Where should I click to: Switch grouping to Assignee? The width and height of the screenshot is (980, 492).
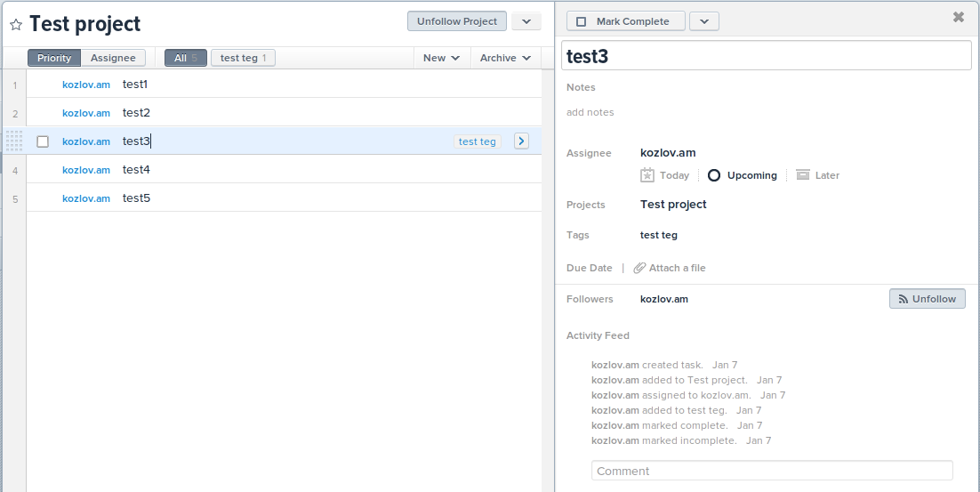[x=113, y=58]
